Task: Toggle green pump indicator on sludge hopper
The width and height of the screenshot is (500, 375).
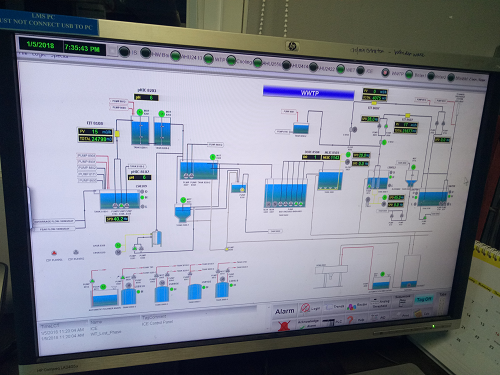Action: [183, 200]
